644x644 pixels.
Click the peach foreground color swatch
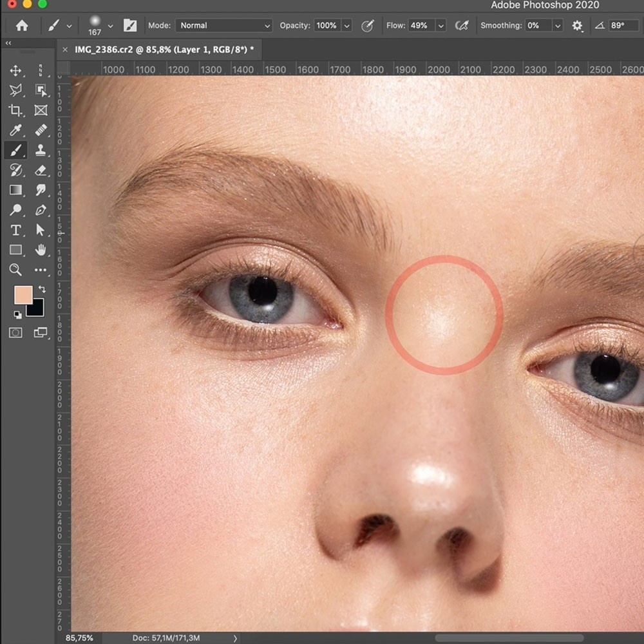23,296
